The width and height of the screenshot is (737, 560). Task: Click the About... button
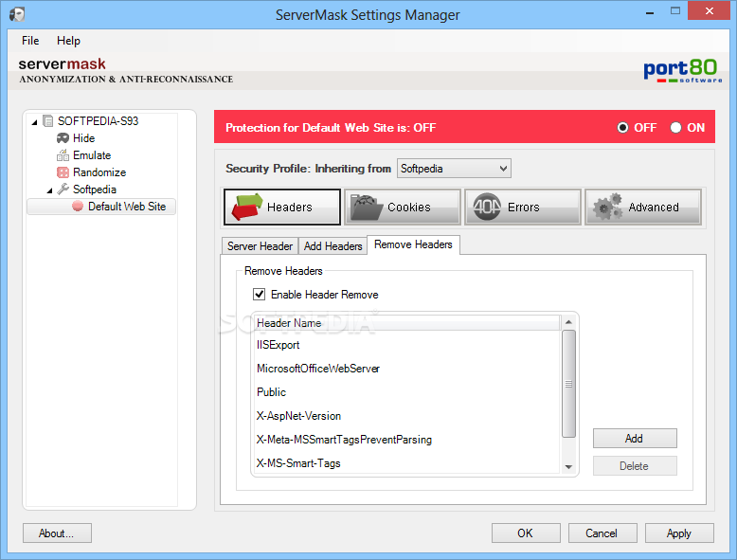(x=57, y=533)
